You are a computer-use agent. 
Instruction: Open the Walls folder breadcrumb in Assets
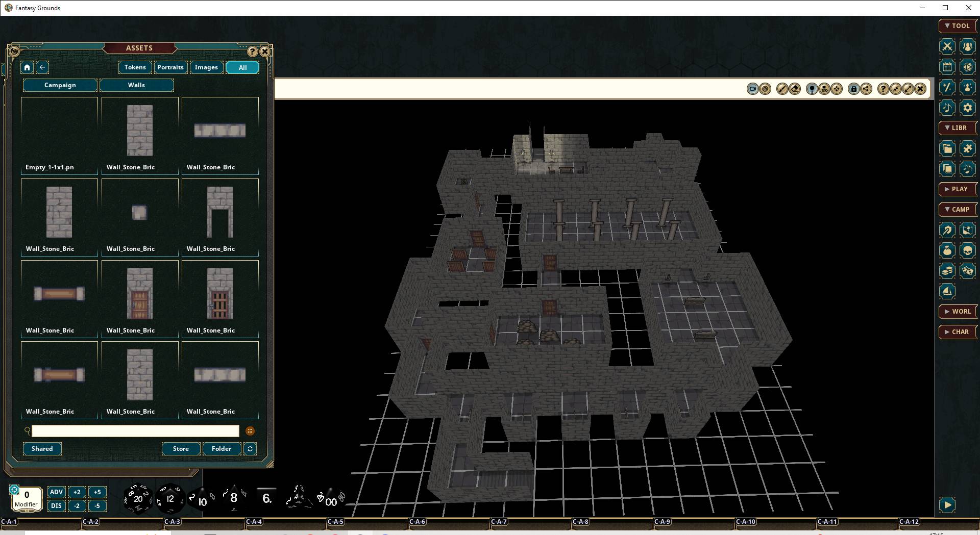136,85
